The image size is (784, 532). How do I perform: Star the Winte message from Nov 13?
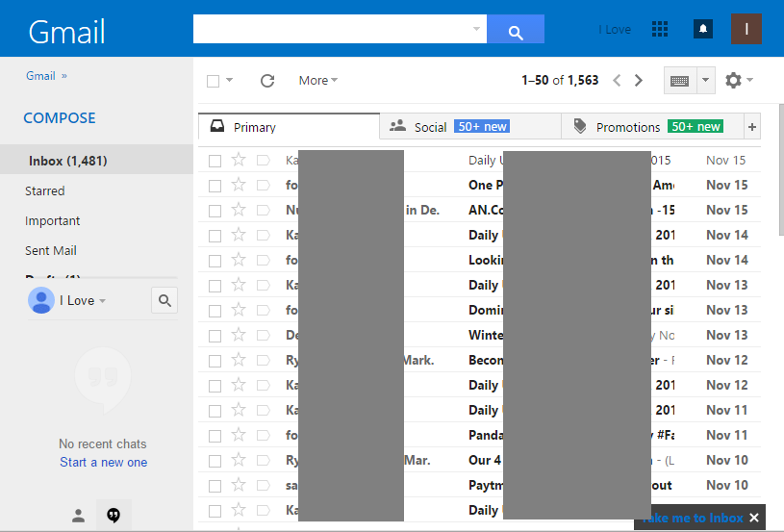239,335
